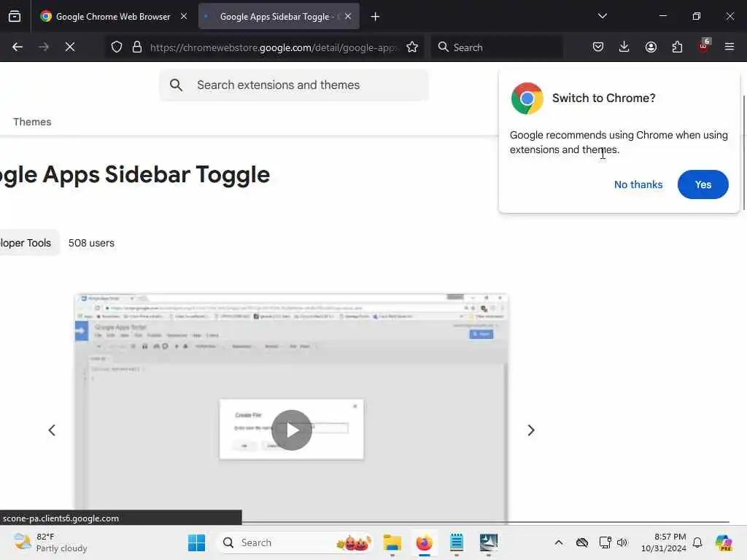
Task: Open the Copilot preview taskbar icon
Action: click(724, 542)
